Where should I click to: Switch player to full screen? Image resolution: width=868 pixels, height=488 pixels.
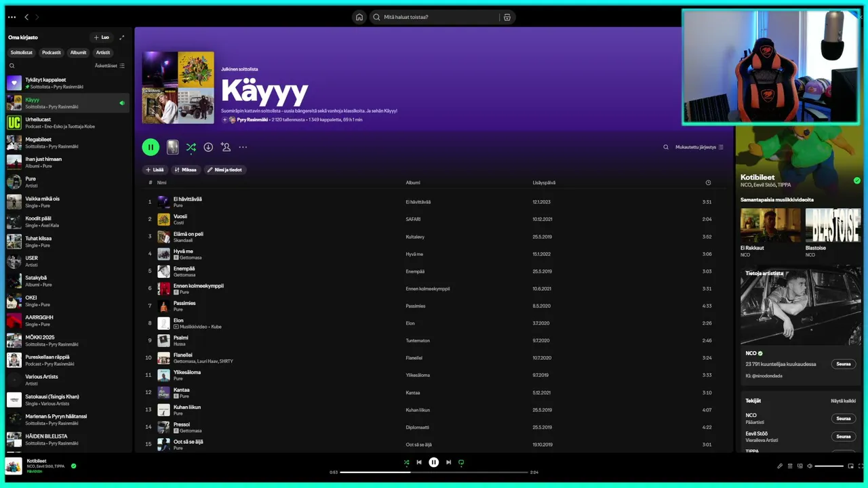pyautogui.click(x=861, y=466)
